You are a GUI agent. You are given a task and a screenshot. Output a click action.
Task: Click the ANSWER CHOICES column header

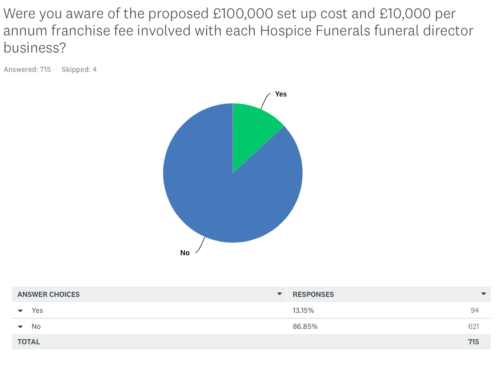[x=49, y=294]
